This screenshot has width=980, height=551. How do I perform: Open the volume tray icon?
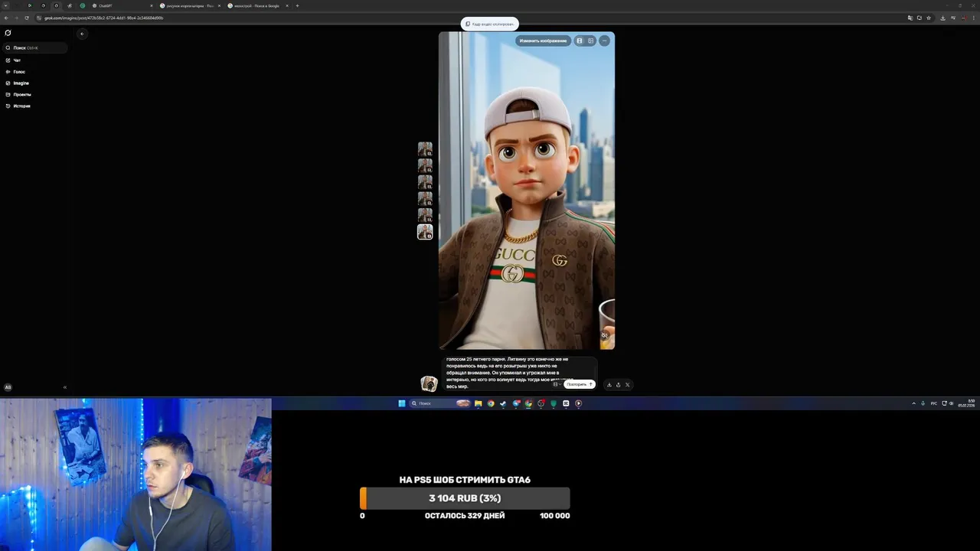pyautogui.click(x=951, y=403)
